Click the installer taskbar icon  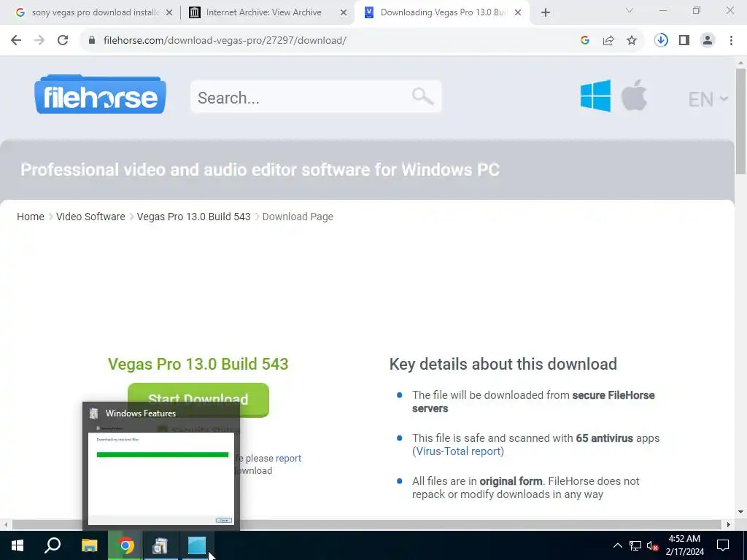click(x=160, y=545)
